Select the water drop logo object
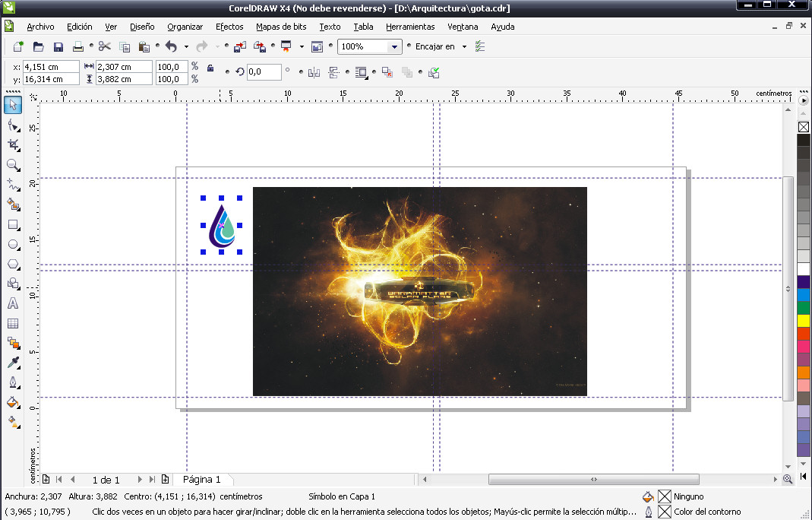Image resolution: width=812 pixels, height=520 pixels. click(222, 226)
